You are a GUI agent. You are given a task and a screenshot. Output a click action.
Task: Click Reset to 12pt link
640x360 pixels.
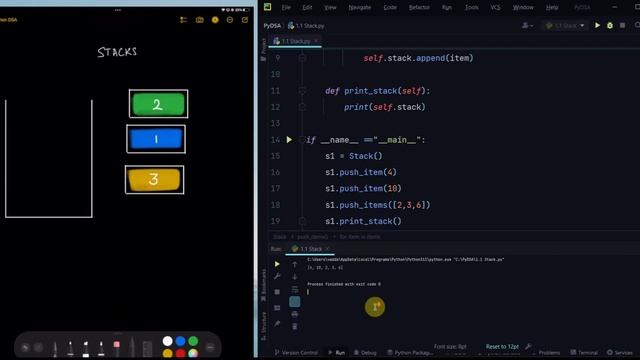(502, 347)
